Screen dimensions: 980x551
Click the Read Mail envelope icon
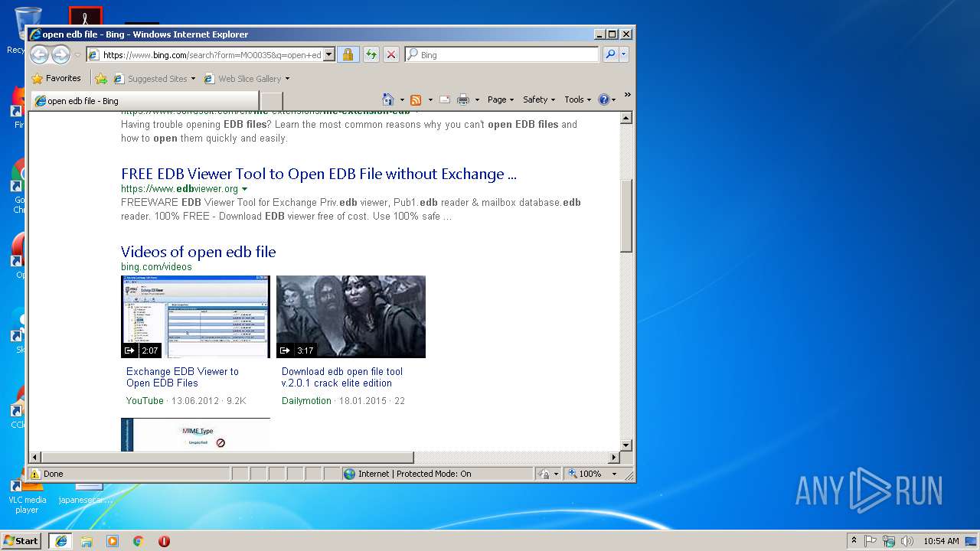(444, 99)
